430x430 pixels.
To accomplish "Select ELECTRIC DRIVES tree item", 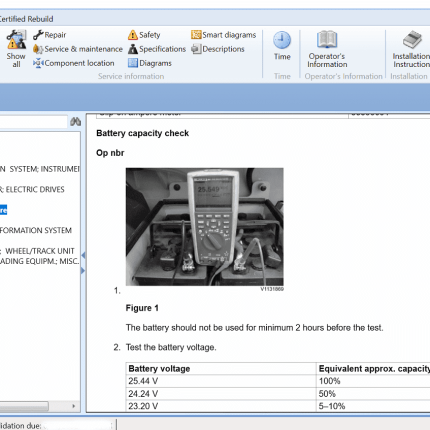I will coord(32,190).
